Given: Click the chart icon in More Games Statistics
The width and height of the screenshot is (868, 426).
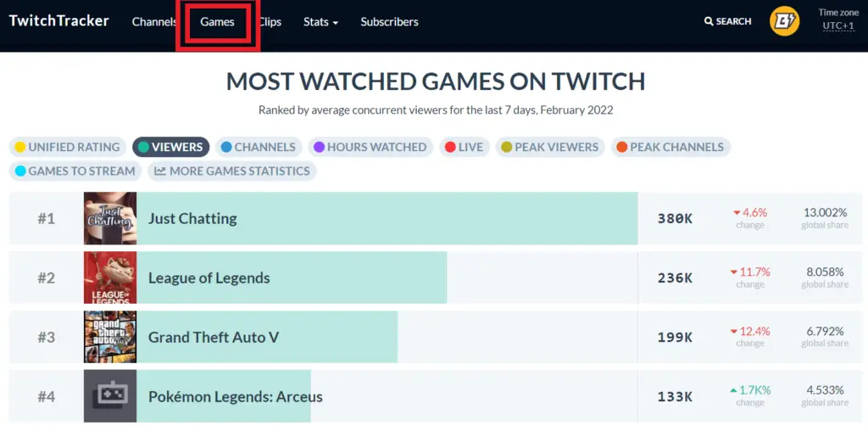Looking at the screenshot, I should click(160, 171).
